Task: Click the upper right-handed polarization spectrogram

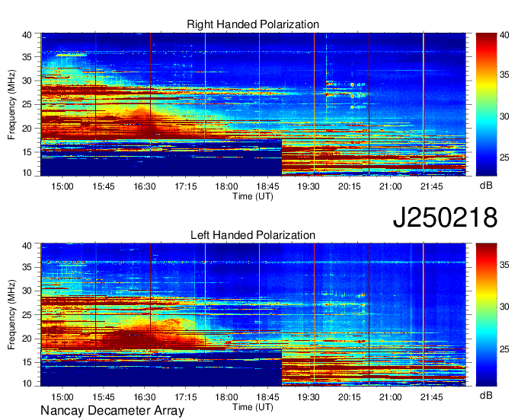Action: point(253,104)
